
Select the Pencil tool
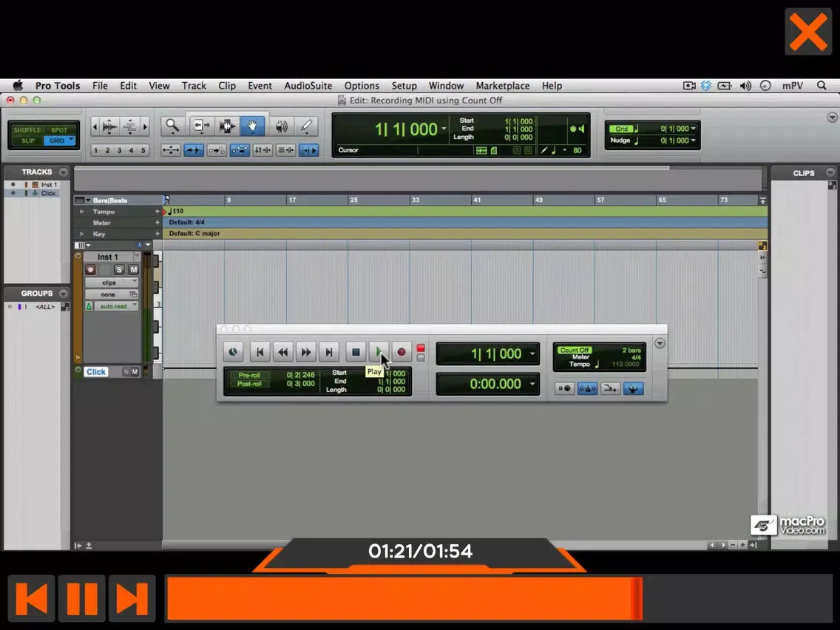click(306, 126)
